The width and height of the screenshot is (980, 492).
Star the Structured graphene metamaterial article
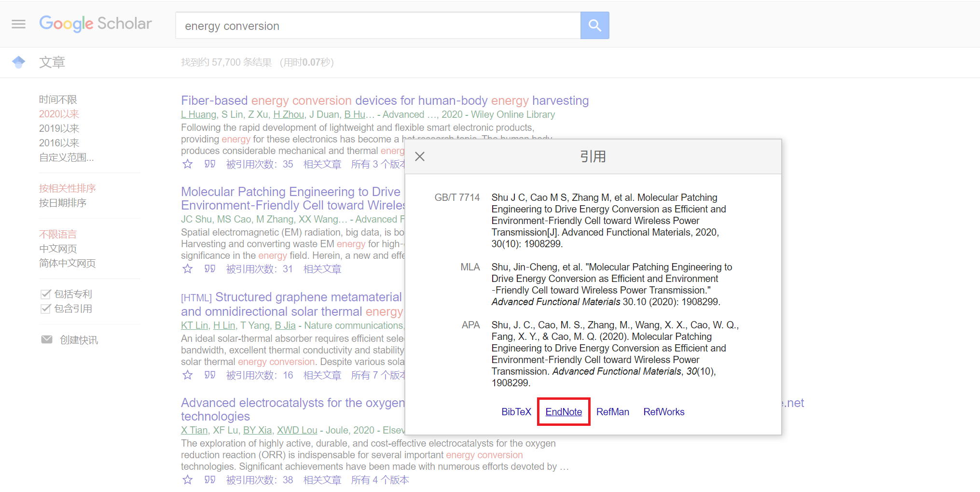[x=188, y=375]
